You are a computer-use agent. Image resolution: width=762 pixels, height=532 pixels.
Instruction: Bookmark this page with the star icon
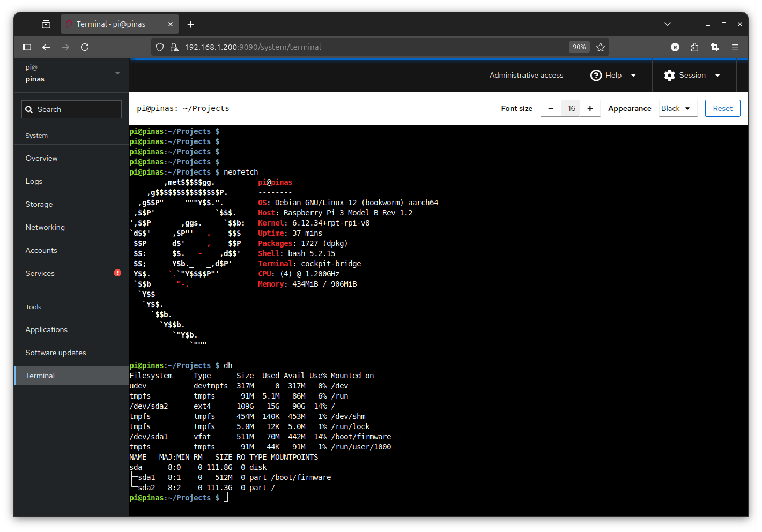pos(601,47)
